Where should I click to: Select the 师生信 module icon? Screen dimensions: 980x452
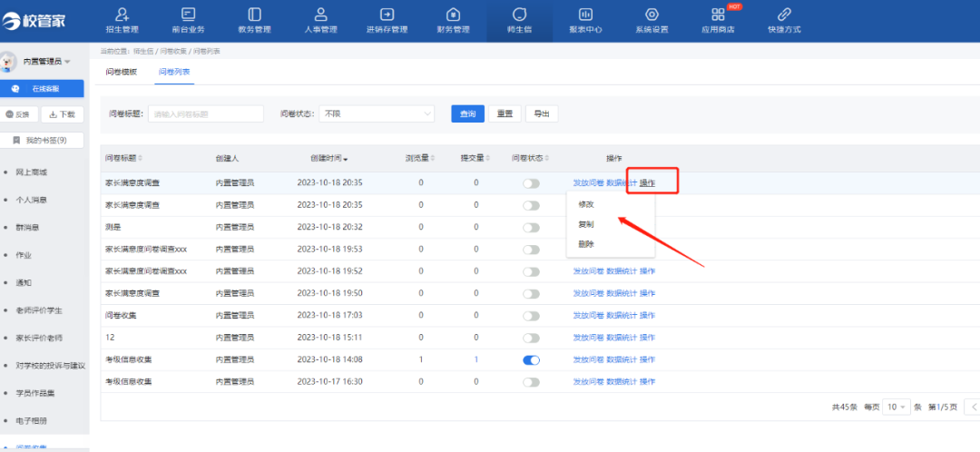[519, 15]
